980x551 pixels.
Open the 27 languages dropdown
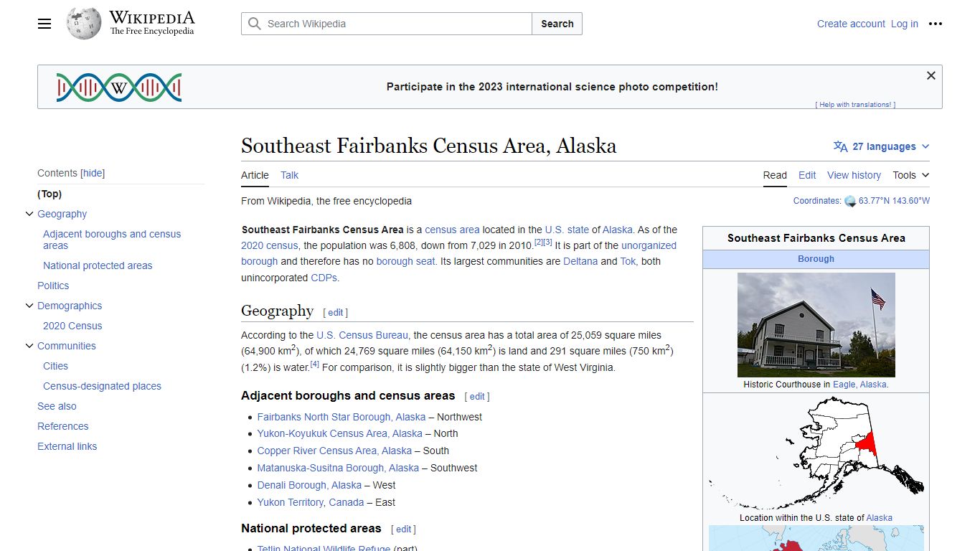[x=882, y=146]
